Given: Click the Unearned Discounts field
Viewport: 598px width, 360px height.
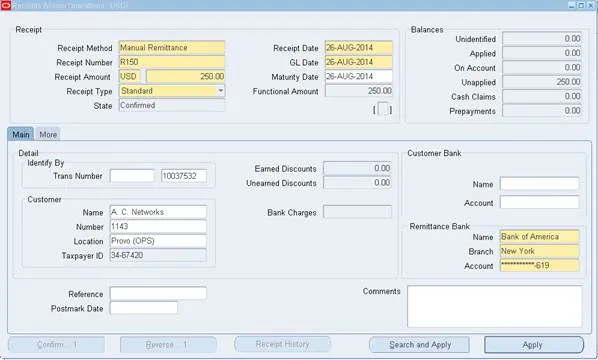Looking at the screenshot, I should pyautogui.click(x=357, y=183).
